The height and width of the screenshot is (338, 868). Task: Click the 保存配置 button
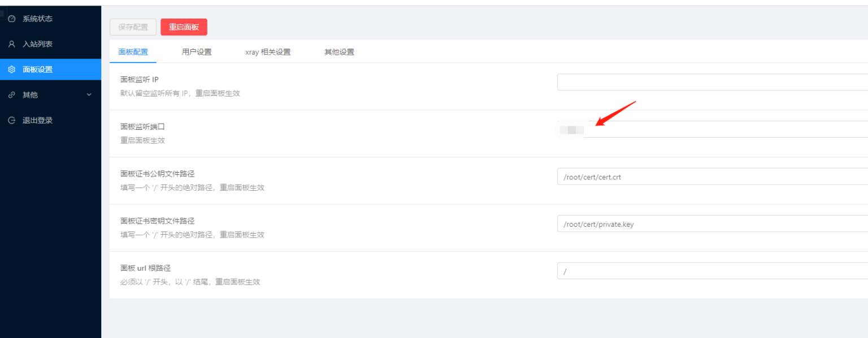coord(133,27)
